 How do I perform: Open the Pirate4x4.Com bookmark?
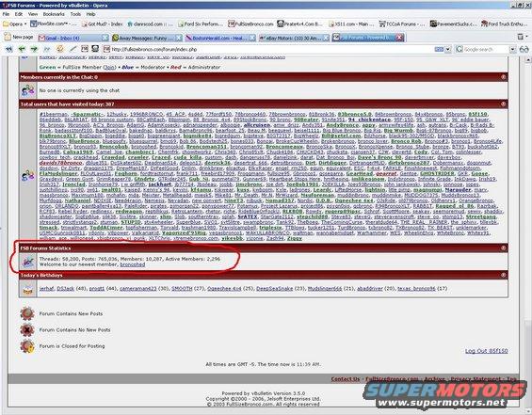pos(300,24)
